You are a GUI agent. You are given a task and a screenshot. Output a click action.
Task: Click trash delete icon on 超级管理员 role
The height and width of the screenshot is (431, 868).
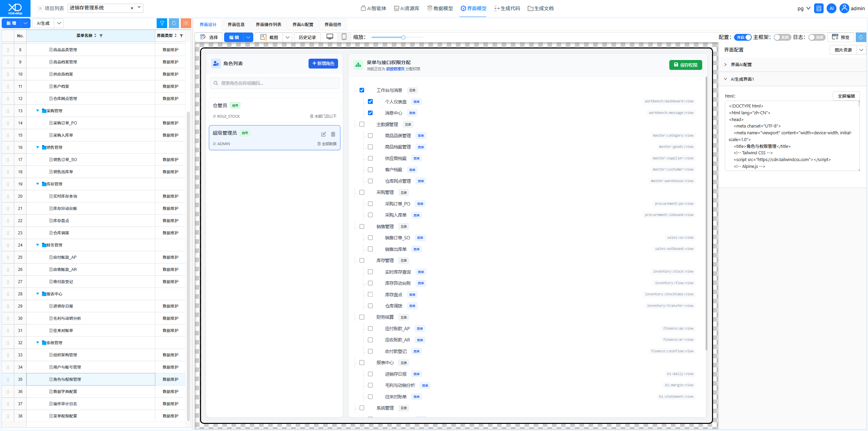[x=333, y=134]
